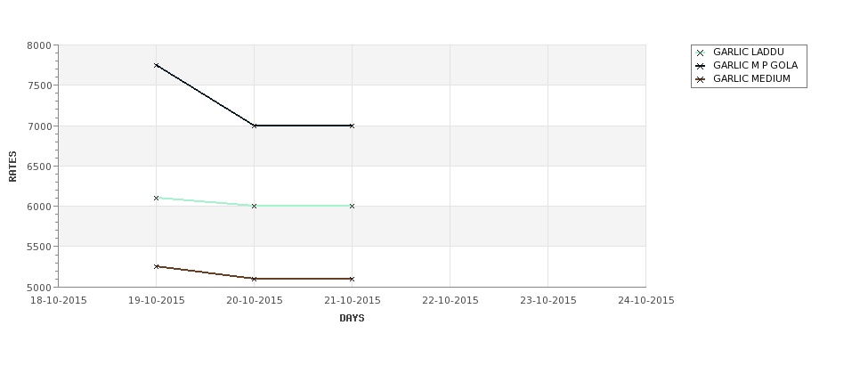Image resolution: width=868 pixels, height=382 pixels.
Task: Select Garlic Medium marker on 19-10-2015
Action: coord(156,267)
